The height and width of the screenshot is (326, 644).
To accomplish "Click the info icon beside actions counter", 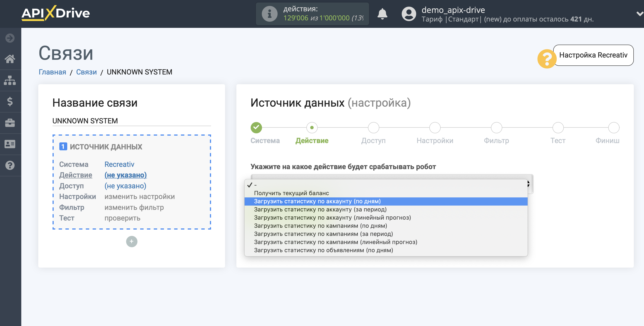I will (x=269, y=14).
